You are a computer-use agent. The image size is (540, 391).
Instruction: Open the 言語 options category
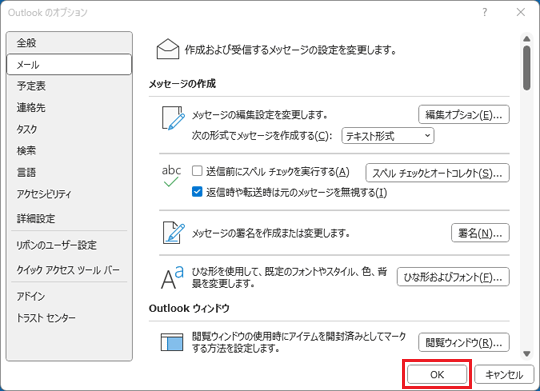coord(69,172)
